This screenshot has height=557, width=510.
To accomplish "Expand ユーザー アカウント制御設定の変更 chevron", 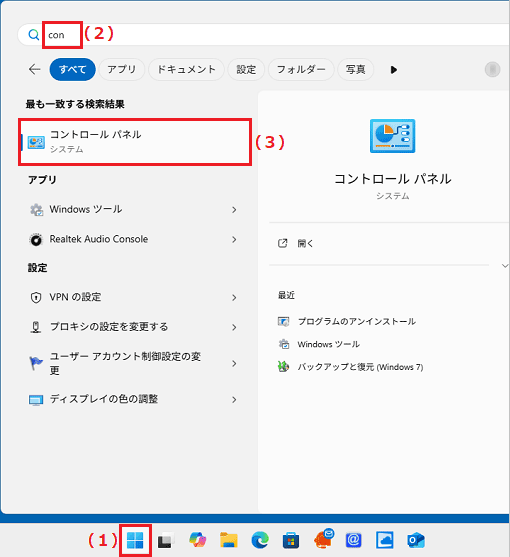I will pos(234,363).
